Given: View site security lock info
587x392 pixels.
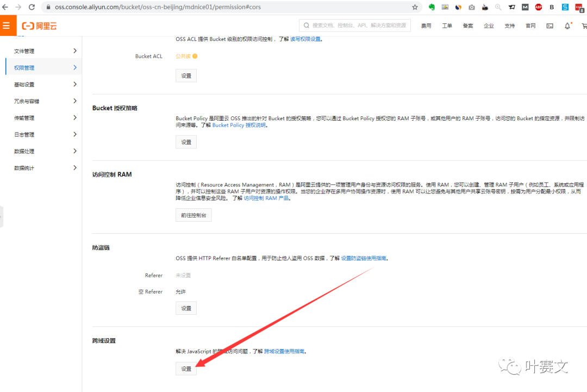Looking at the screenshot, I should pos(48,7).
